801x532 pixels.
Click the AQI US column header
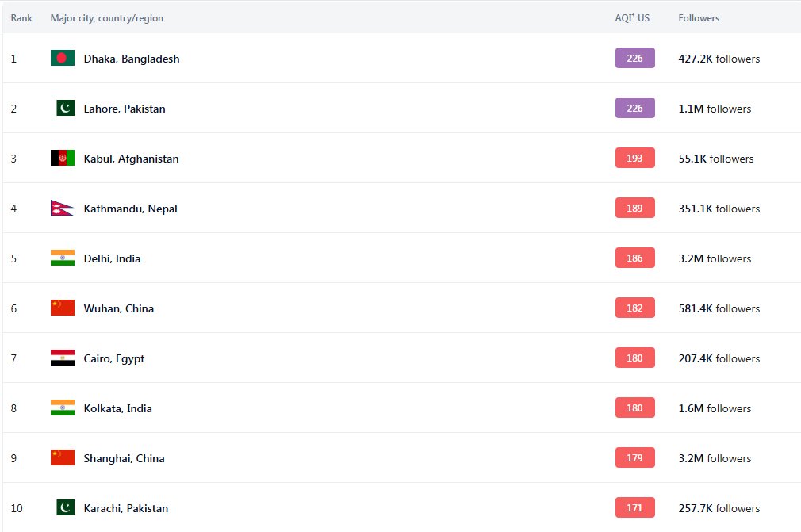[632, 18]
